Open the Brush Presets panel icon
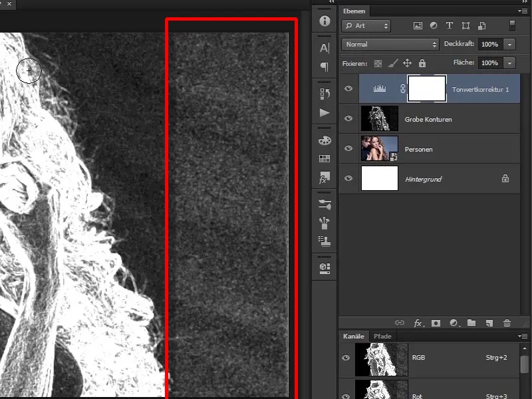 point(325,204)
